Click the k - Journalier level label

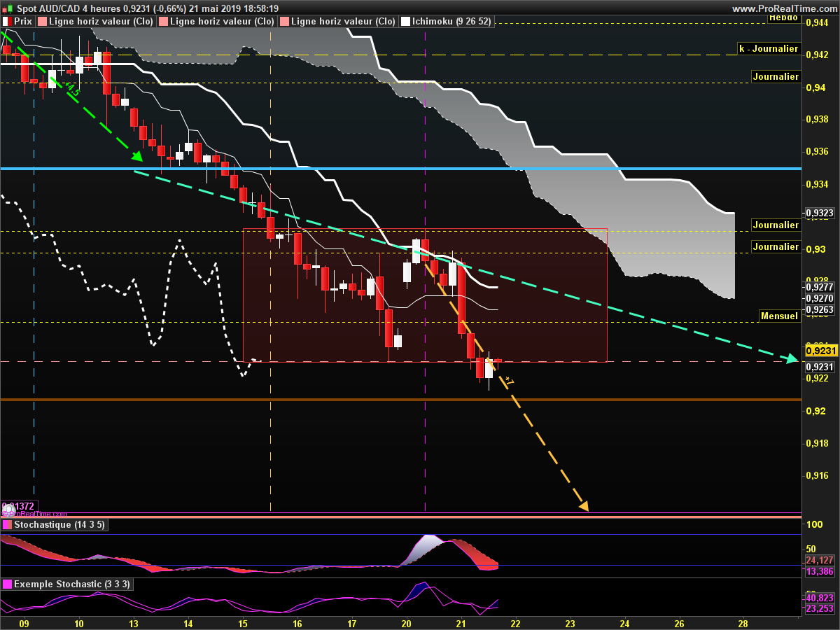coord(769,48)
